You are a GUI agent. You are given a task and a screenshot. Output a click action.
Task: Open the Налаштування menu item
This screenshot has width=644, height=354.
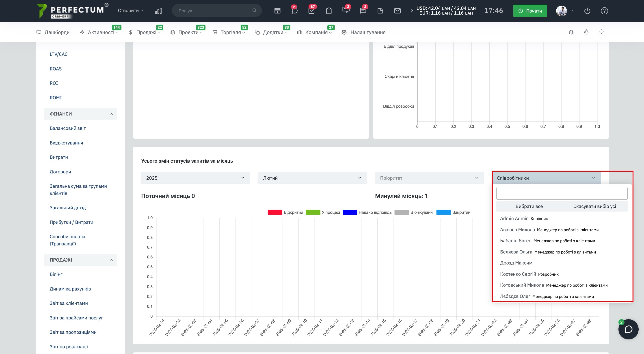tap(367, 32)
